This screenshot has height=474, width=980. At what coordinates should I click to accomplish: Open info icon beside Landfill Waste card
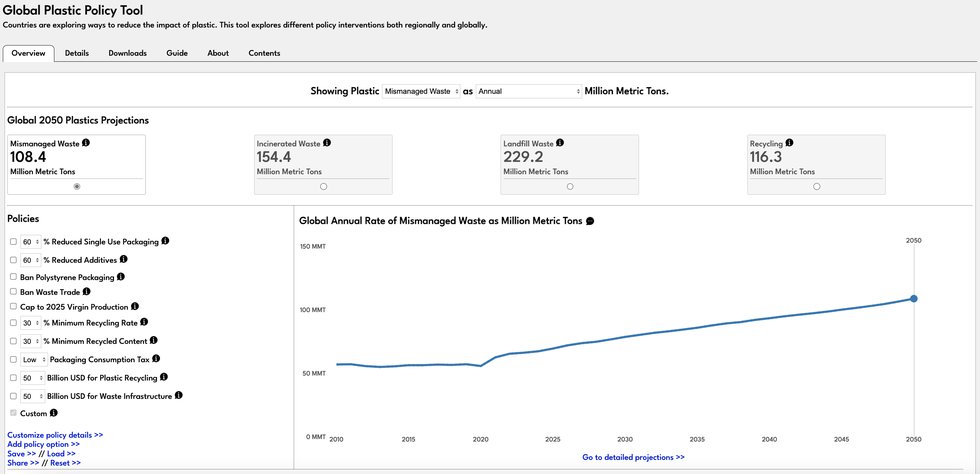pos(560,143)
